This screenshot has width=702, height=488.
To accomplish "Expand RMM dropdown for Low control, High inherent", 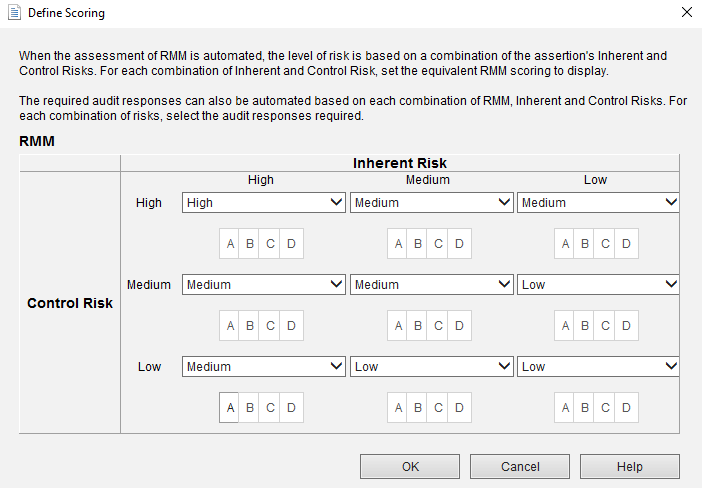I will click(x=264, y=366).
